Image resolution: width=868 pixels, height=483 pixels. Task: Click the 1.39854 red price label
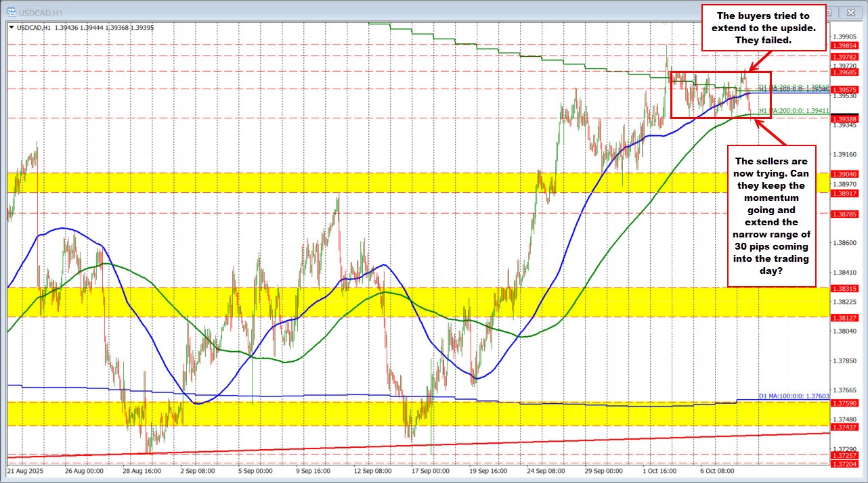coord(845,45)
